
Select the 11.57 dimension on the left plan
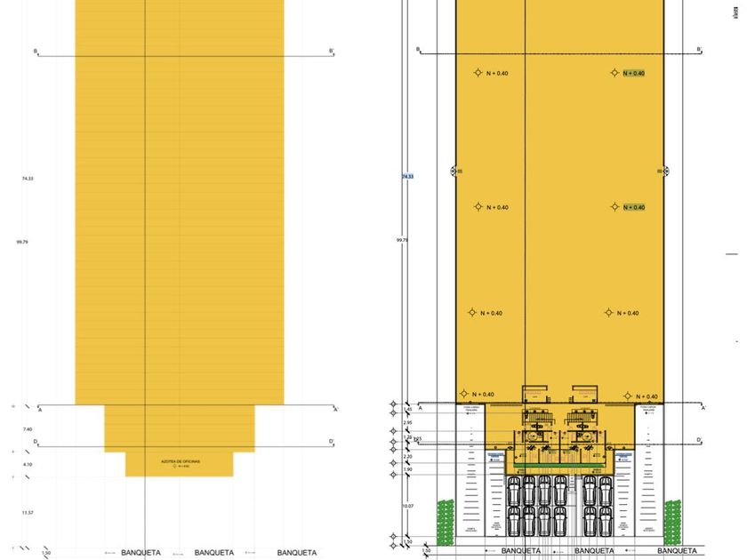tap(28, 513)
